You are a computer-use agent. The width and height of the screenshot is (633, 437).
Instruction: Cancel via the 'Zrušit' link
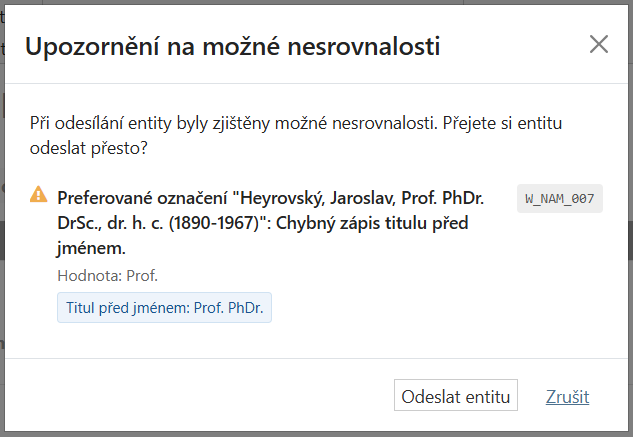tap(567, 397)
